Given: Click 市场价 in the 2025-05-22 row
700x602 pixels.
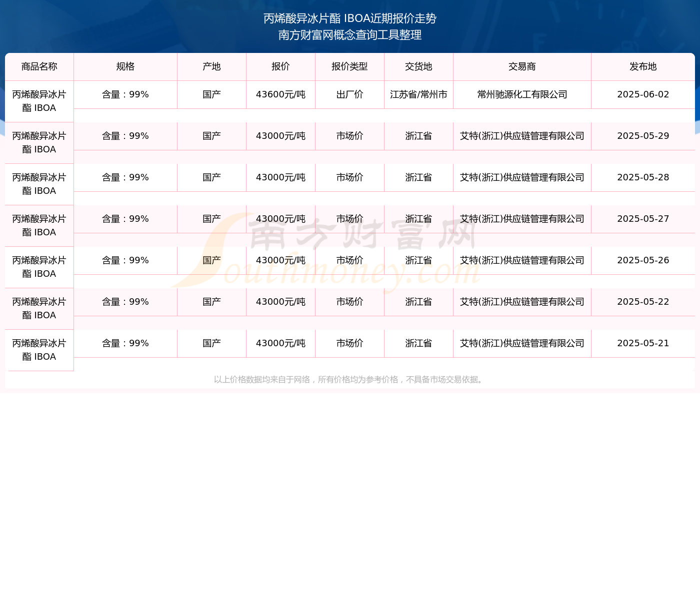Looking at the screenshot, I should [350, 302].
